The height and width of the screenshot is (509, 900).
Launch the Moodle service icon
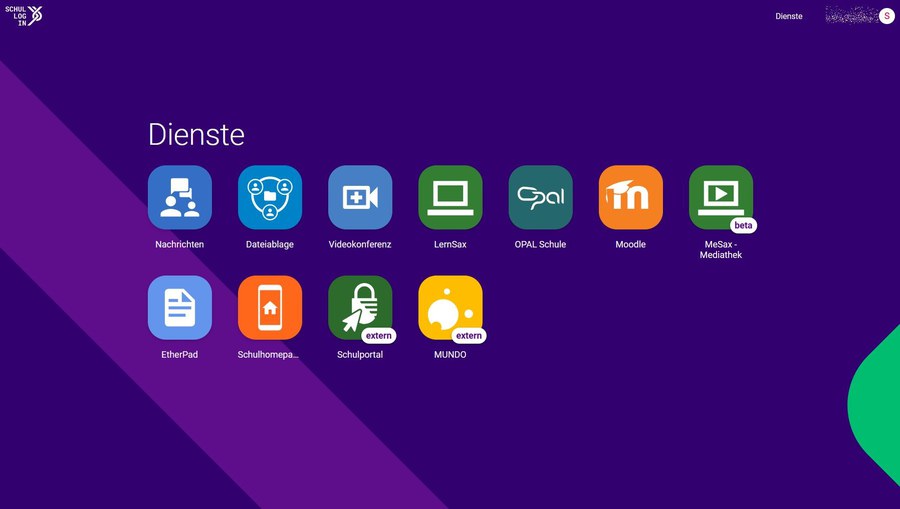[630, 197]
